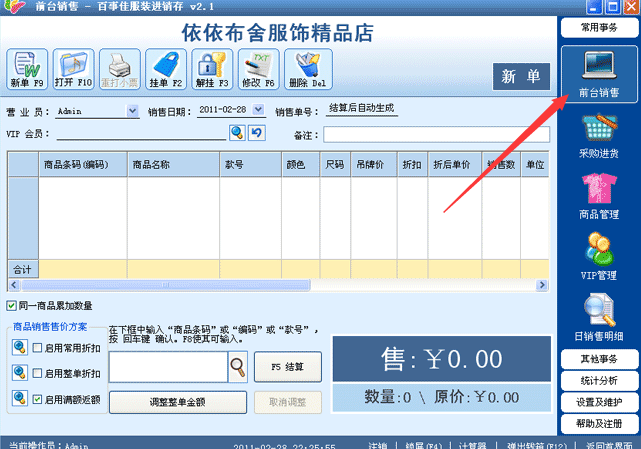Image resolution: width=641 pixels, height=449 pixels.
Task: Click 注销 in the status bar
Action: click(377, 445)
